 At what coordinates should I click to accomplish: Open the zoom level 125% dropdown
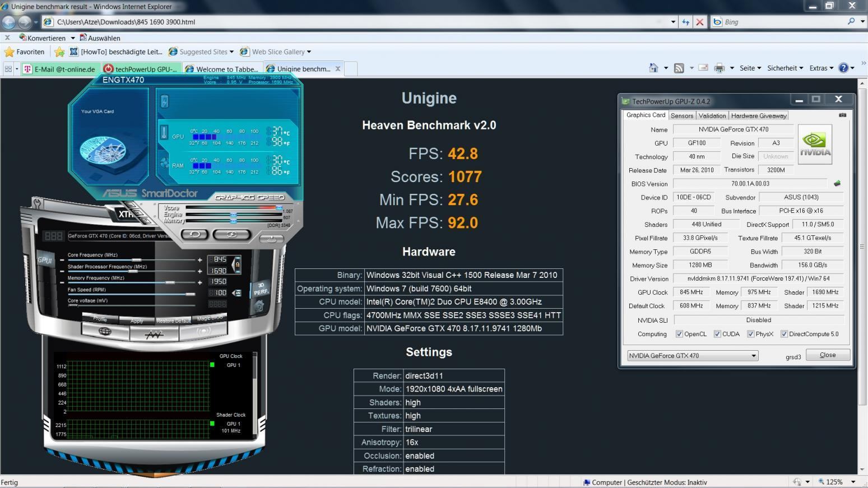[x=853, y=482]
